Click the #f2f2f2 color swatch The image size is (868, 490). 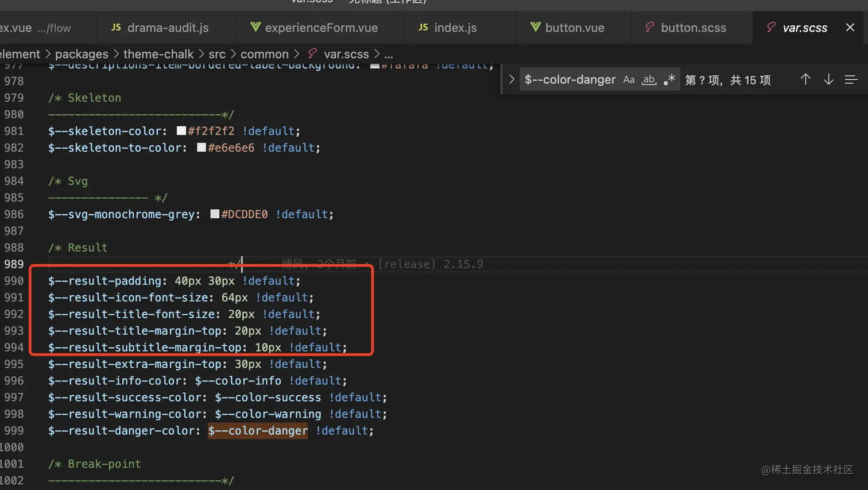(x=181, y=130)
